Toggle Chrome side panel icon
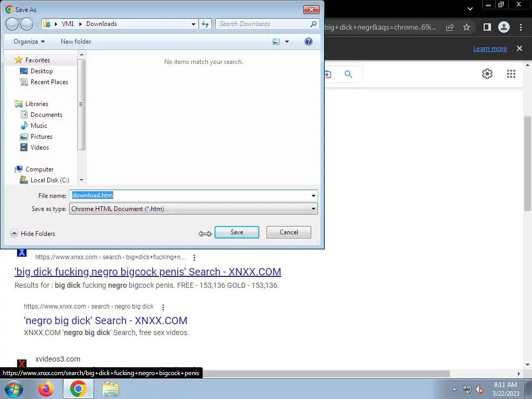532x399 pixels. point(487,27)
